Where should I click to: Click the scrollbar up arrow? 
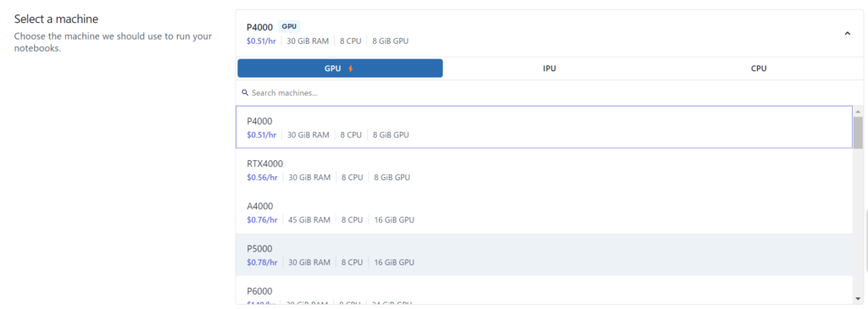858,111
